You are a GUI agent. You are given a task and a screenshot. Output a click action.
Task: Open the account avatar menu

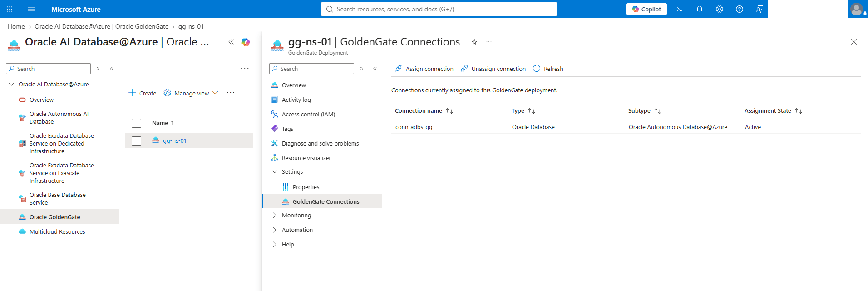coord(857,9)
